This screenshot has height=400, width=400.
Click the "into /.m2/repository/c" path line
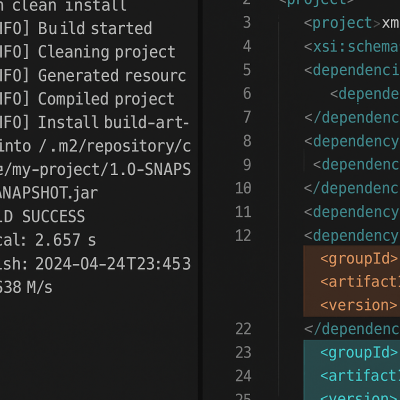click(x=95, y=146)
